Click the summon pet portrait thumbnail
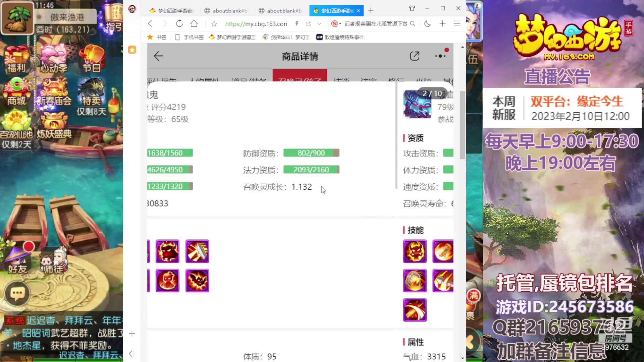The height and width of the screenshot is (362, 644). (417, 104)
